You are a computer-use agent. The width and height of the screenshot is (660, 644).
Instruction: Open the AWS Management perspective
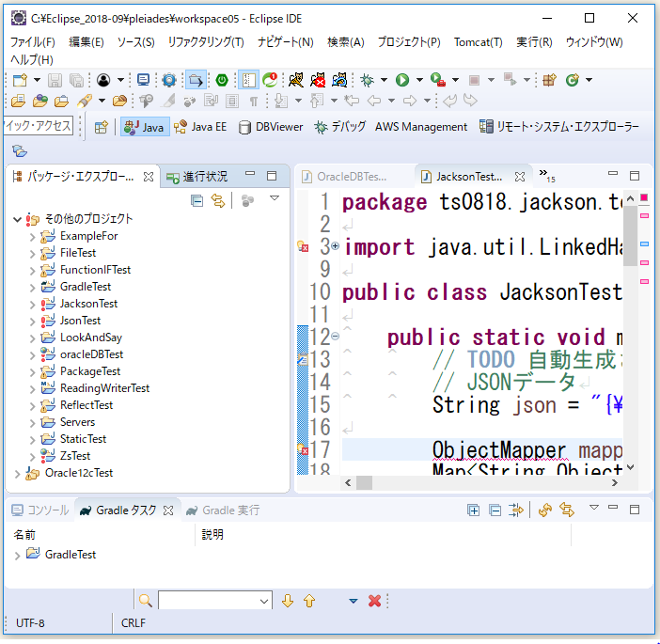[x=421, y=127]
